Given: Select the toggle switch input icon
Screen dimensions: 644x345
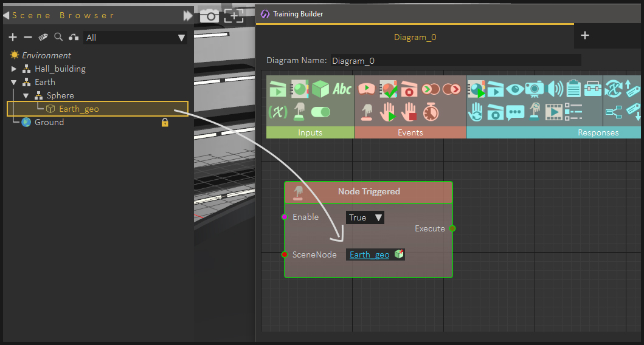Looking at the screenshot, I should tap(320, 112).
